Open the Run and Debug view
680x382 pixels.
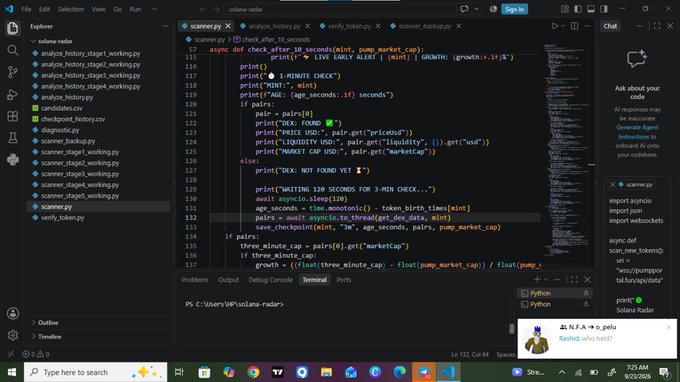[x=13, y=94]
